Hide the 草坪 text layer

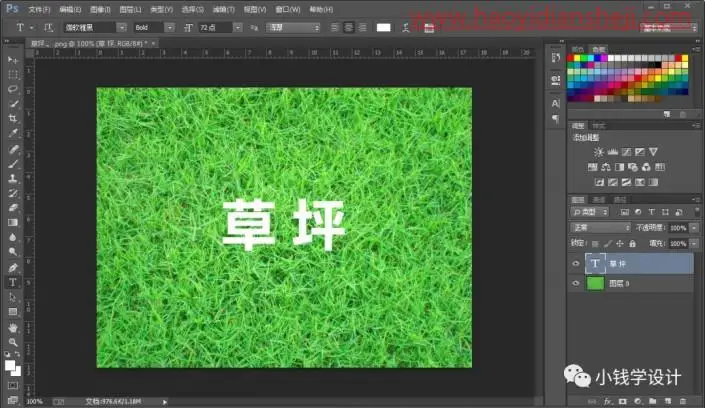576,264
